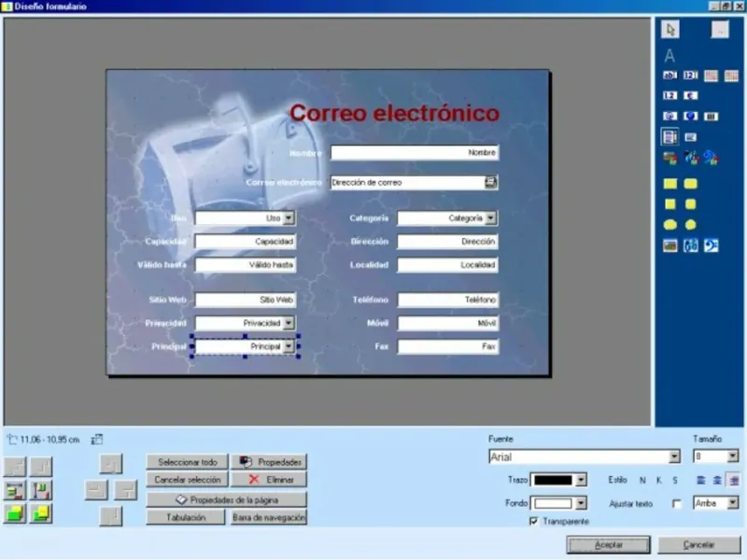This screenshot has width=747, height=560.
Task: Open the Fuente font dropdown
Action: click(x=674, y=456)
